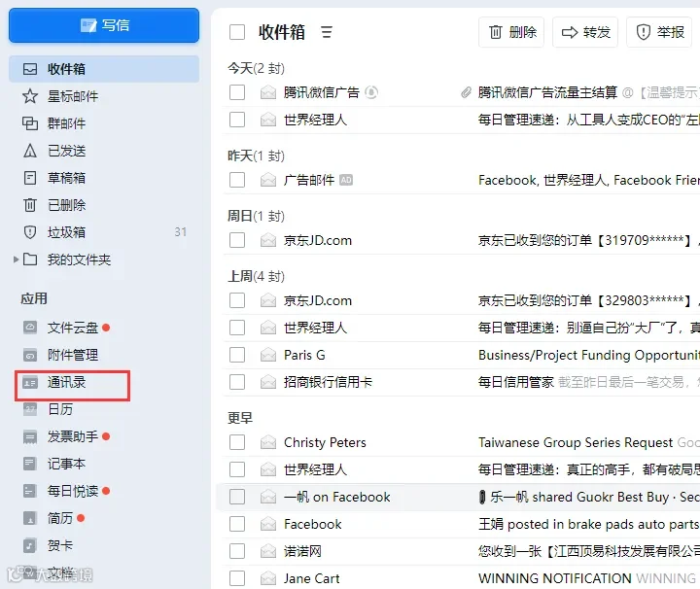This screenshot has height=589, width=700.
Task: Check the 广告邮件 email checkbox
Action: [x=237, y=180]
